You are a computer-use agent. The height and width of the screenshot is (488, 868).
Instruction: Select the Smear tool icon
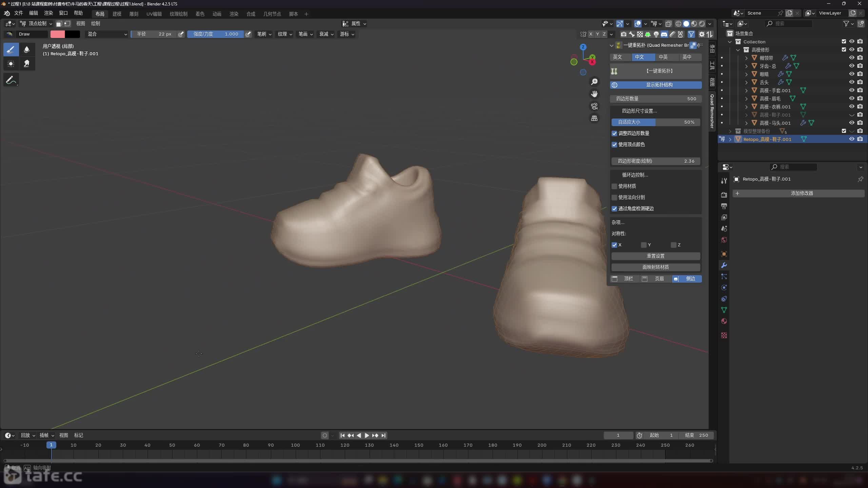[x=27, y=64]
